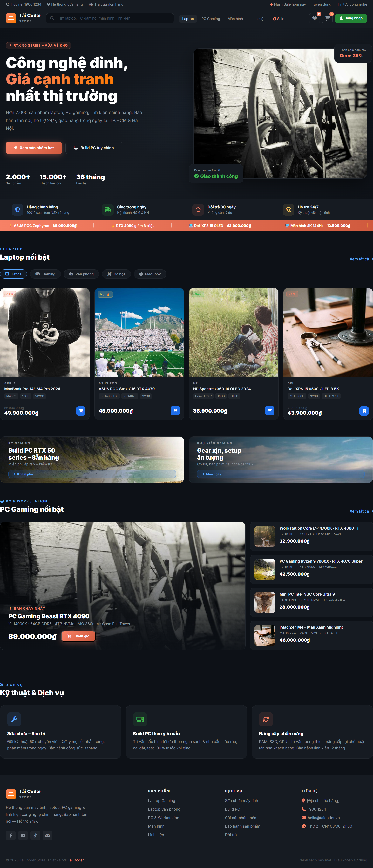Select the Gaming filter chip
Image resolution: width=373 pixels, height=868 pixels.
point(45,274)
